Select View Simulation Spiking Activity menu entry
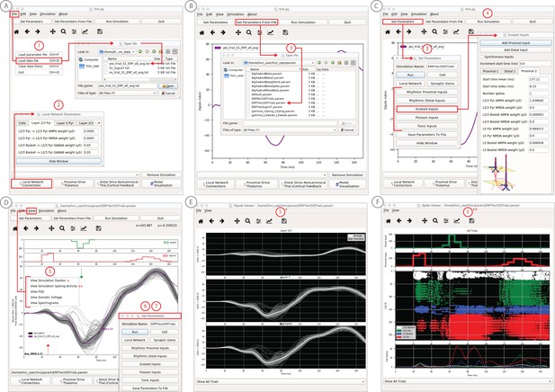The height and width of the screenshot is (392, 555). pos(53,286)
